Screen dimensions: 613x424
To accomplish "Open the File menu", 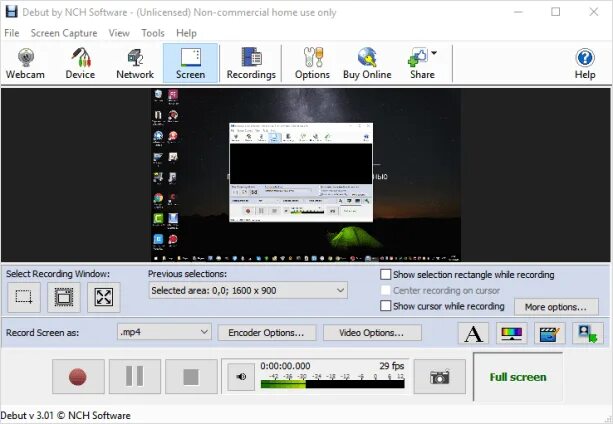I will 12,33.
